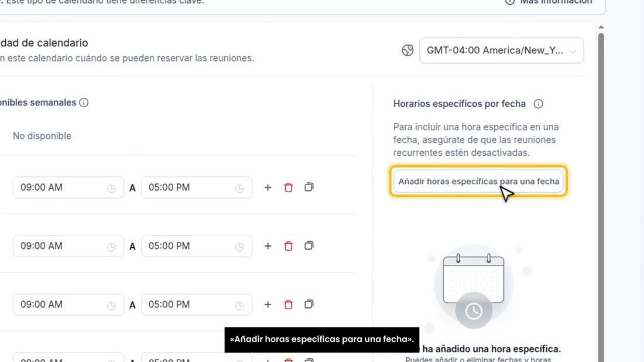Click the info icon beside 'Horarios específicos por fecha'
The image size is (644, 362).
pos(538,104)
